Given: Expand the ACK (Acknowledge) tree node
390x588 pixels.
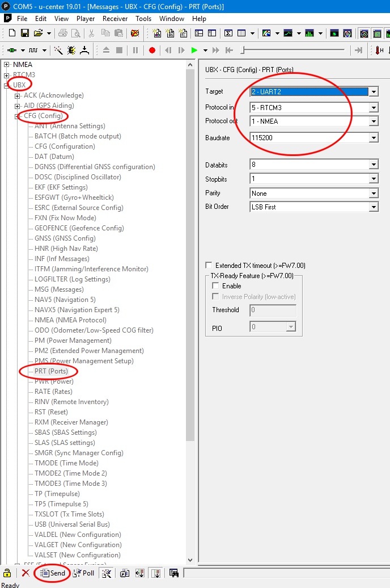Looking at the screenshot, I should (17, 95).
